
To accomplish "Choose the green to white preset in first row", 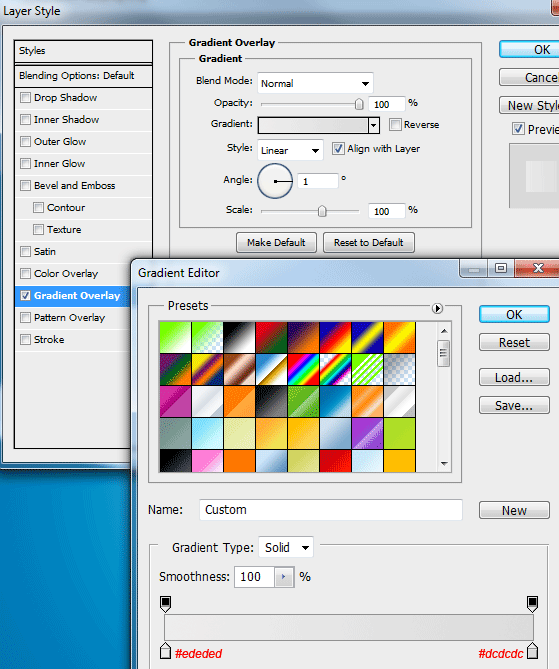I will coord(175,337).
